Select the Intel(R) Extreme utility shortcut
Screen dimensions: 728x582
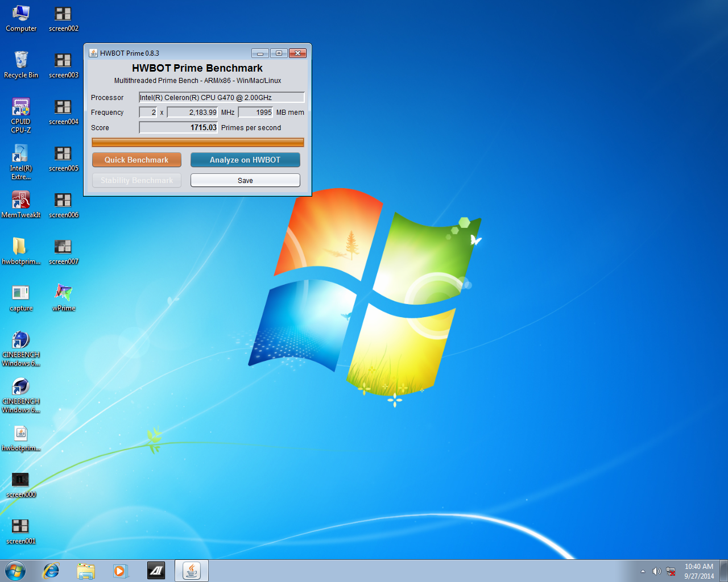pyautogui.click(x=21, y=162)
